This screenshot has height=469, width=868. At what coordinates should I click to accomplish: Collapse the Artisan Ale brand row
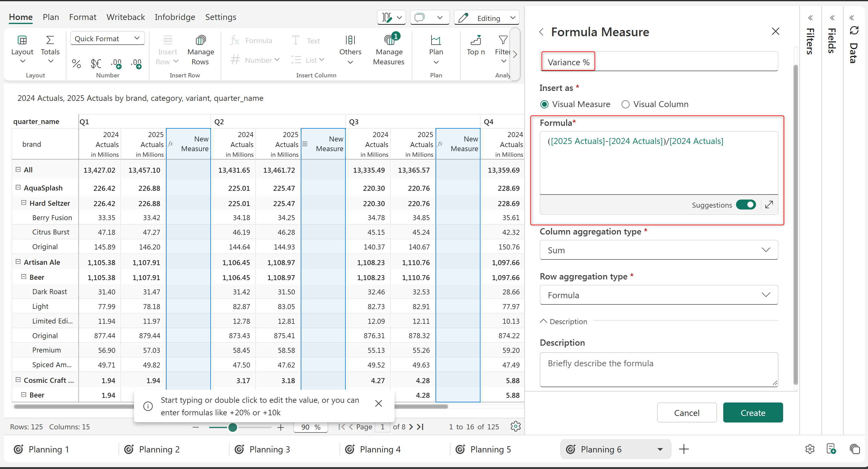pos(18,262)
